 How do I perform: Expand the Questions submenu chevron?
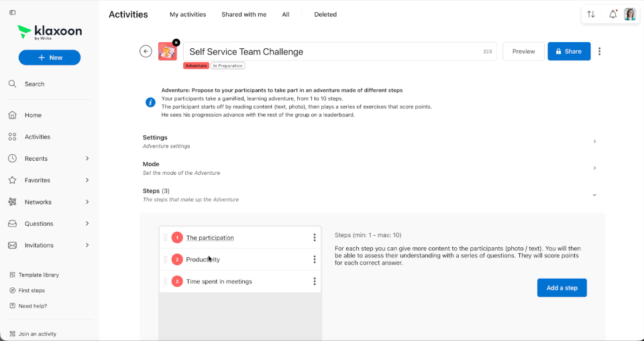(x=87, y=224)
